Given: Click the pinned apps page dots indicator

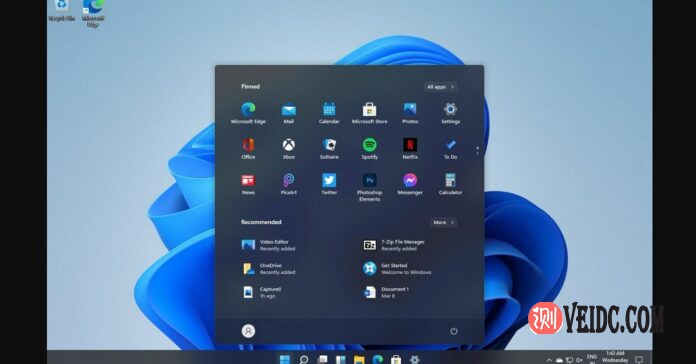Looking at the screenshot, I should pyautogui.click(x=477, y=151).
